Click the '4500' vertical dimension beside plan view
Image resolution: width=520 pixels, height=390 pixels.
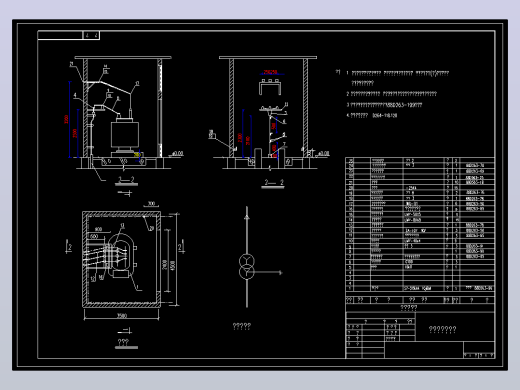point(173,265)
